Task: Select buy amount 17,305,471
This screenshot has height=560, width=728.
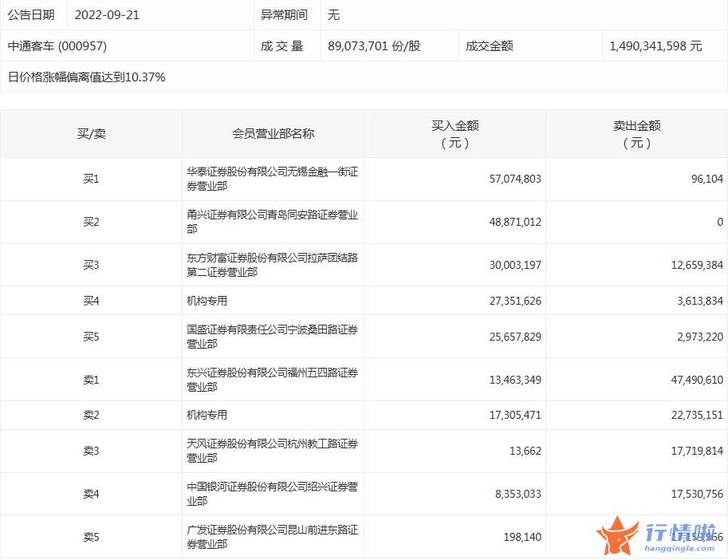Action: point(515,415)
